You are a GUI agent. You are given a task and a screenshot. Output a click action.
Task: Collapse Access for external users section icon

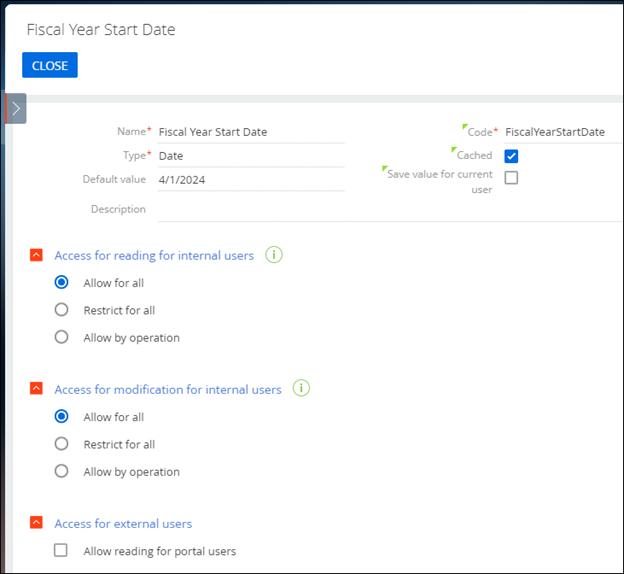coord(37,523)
